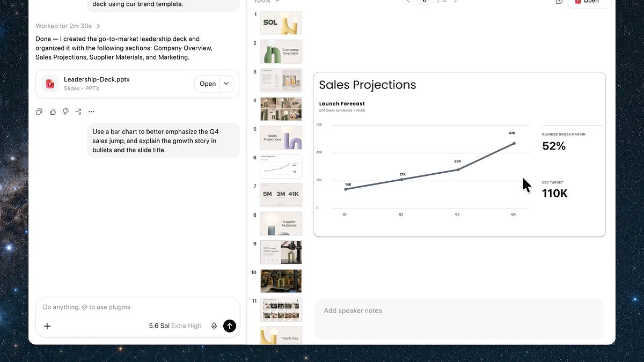Screen dimensions: 644x362
Task: Click the 'EOY TARGET' label
Action: pos(553,182)
